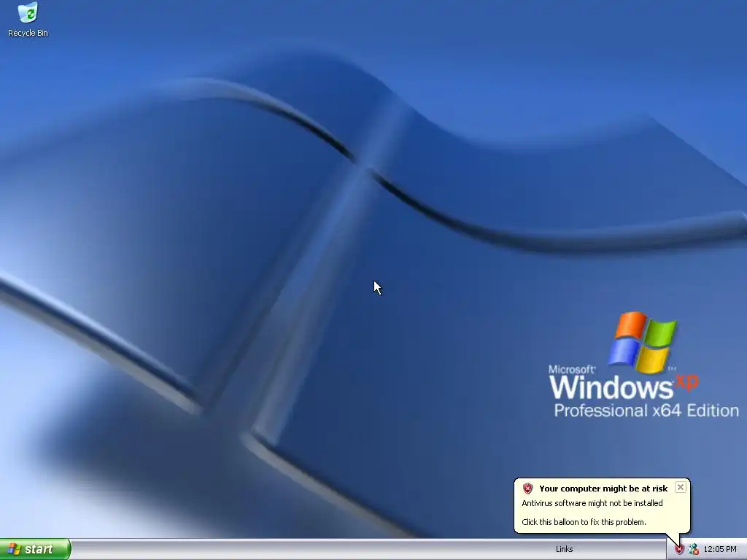Screen dimensions: 747x560
Task: Click the Links toolbar label in taskbar
Action: 564,549
